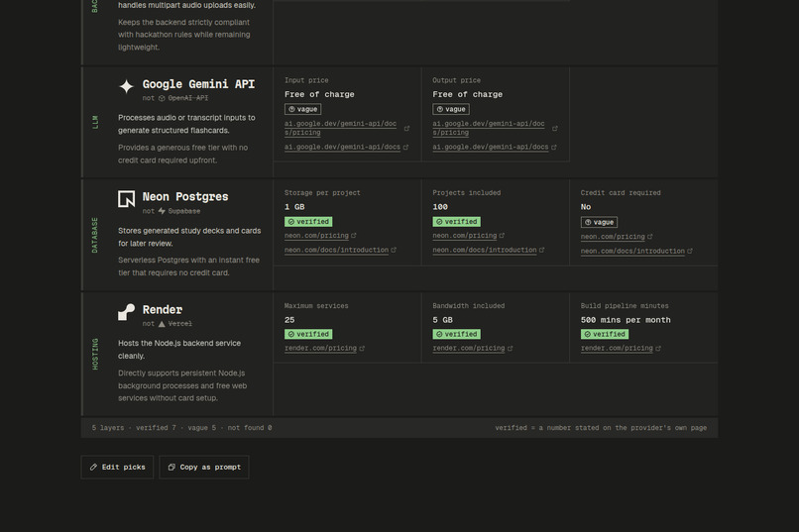799x532 pixels.
Task: Open Credit card required neon.com/docs/introduction link
Action: (632, 251)
